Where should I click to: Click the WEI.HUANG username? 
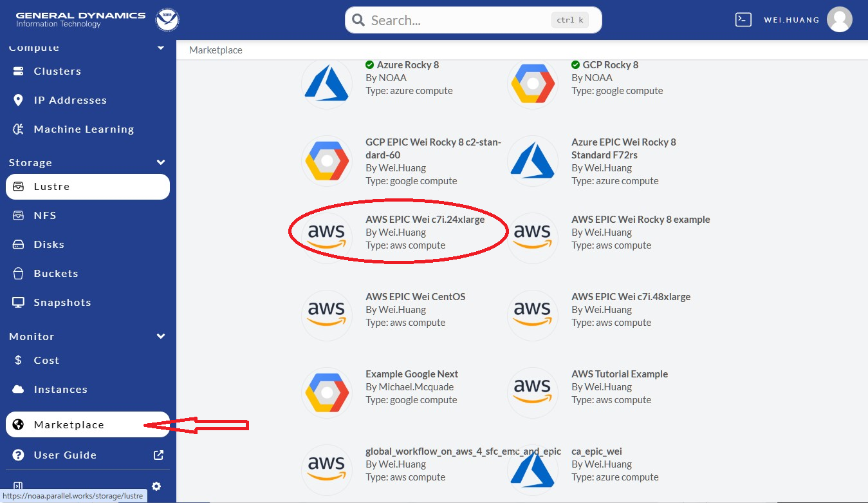(791, 20)
